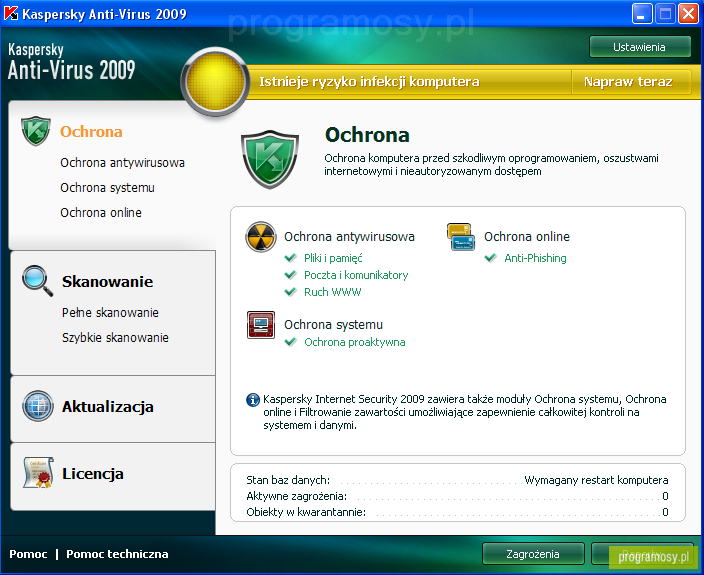The width and height of the screenshot is (704, 575).
Task: Click the checkmark beside Ochrona proaktywna
Action: click(x=290, y=342)
